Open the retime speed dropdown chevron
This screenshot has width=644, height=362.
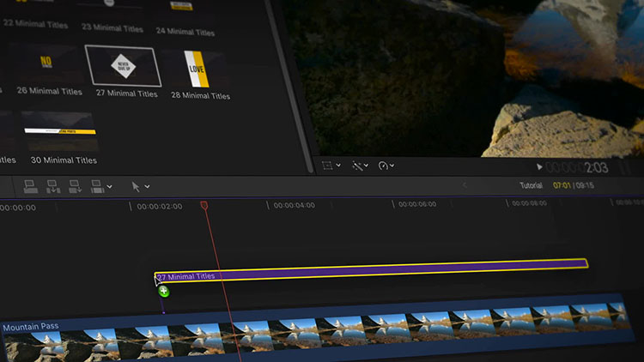pos(392,166)
